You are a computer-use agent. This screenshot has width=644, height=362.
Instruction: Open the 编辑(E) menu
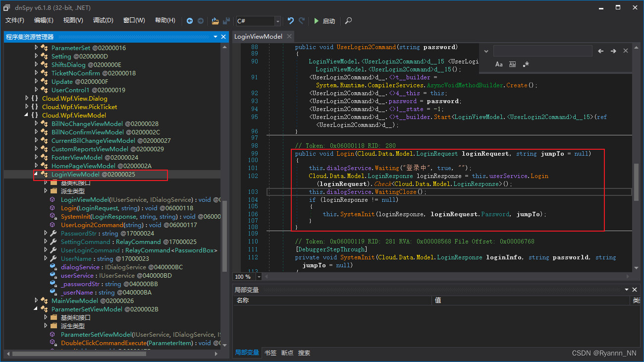pyautogui.click(x=44, y=20)
